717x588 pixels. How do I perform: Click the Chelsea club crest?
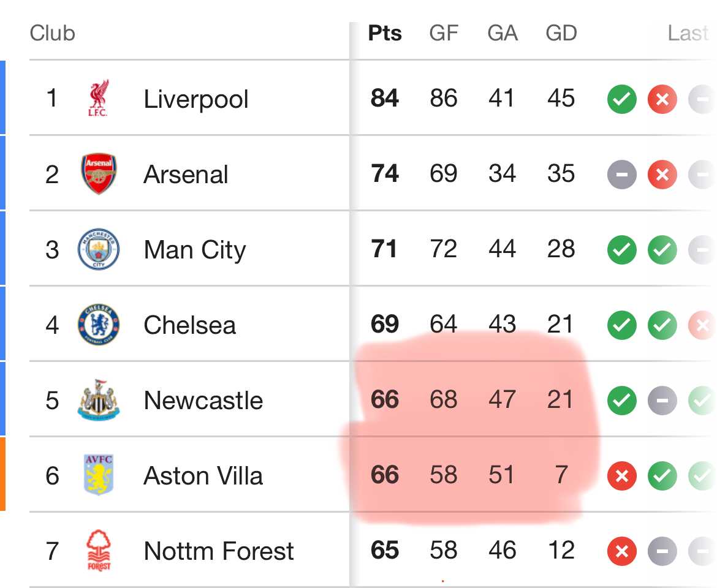click(98, 325)
